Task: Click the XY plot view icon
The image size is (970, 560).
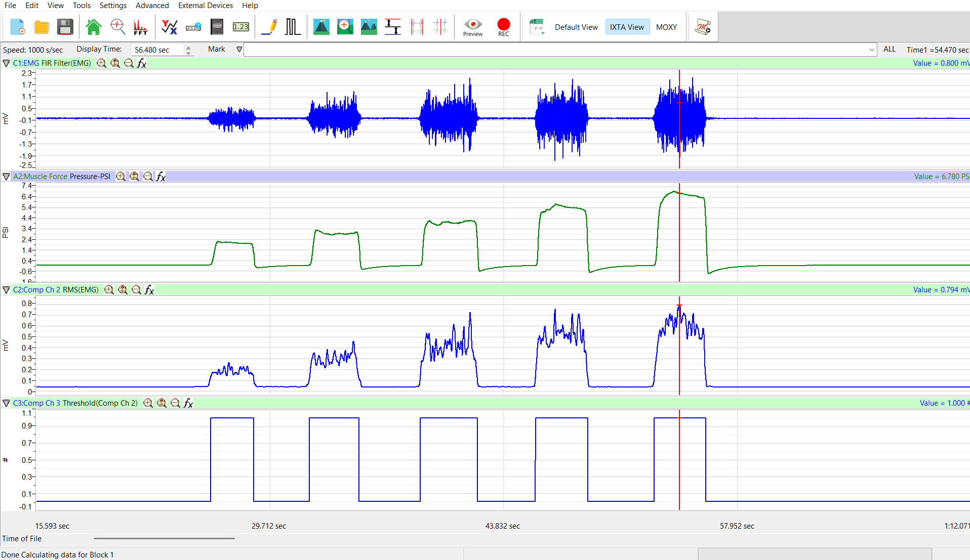Action: tap(169, 27)
